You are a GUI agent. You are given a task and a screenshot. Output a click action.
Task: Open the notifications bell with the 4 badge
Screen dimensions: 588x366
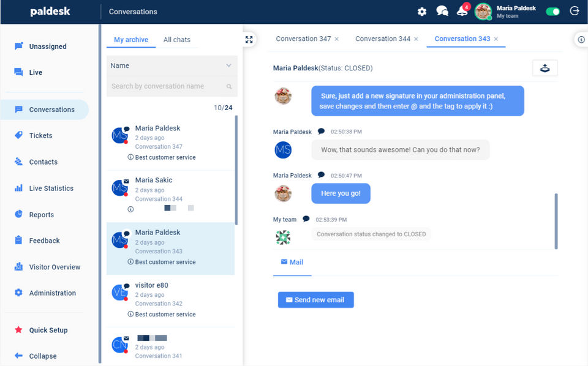462,10
